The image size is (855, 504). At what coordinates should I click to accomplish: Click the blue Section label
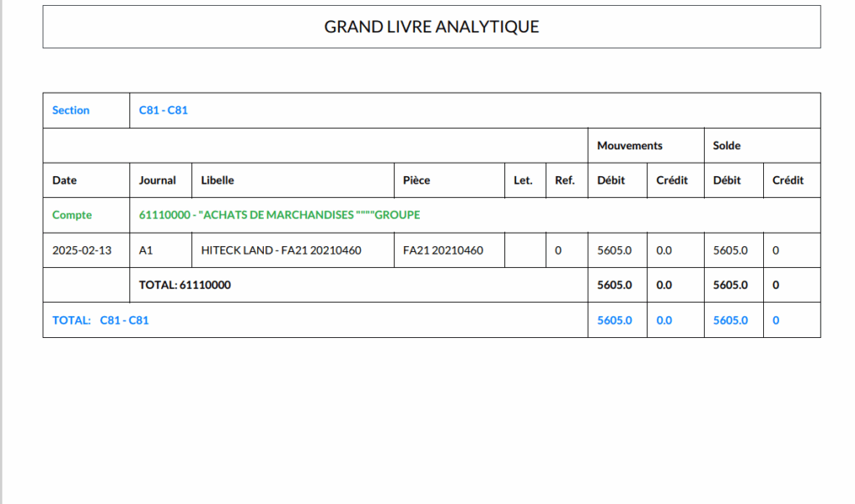coord(70,110)
